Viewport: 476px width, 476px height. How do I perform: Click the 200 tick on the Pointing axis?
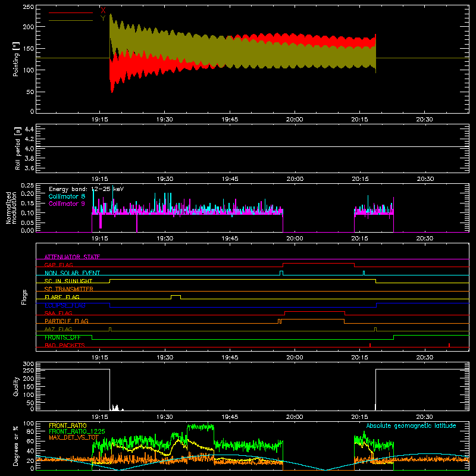pos(29,27)
